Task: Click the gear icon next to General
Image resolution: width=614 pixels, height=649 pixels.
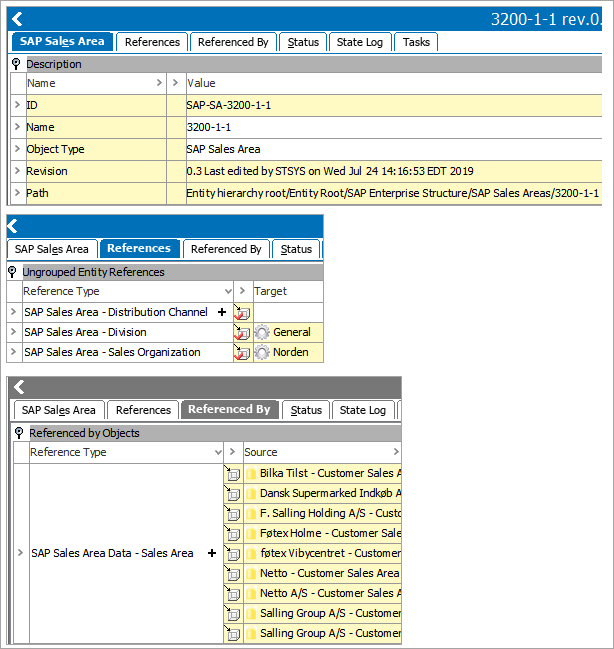Action: pos(262,332)
